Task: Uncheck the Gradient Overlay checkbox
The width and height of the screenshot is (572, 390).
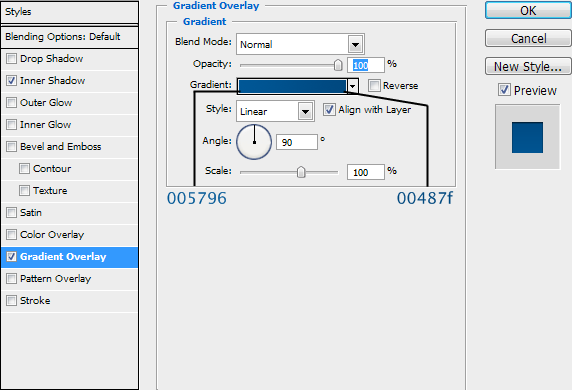Action: point(12,256)
